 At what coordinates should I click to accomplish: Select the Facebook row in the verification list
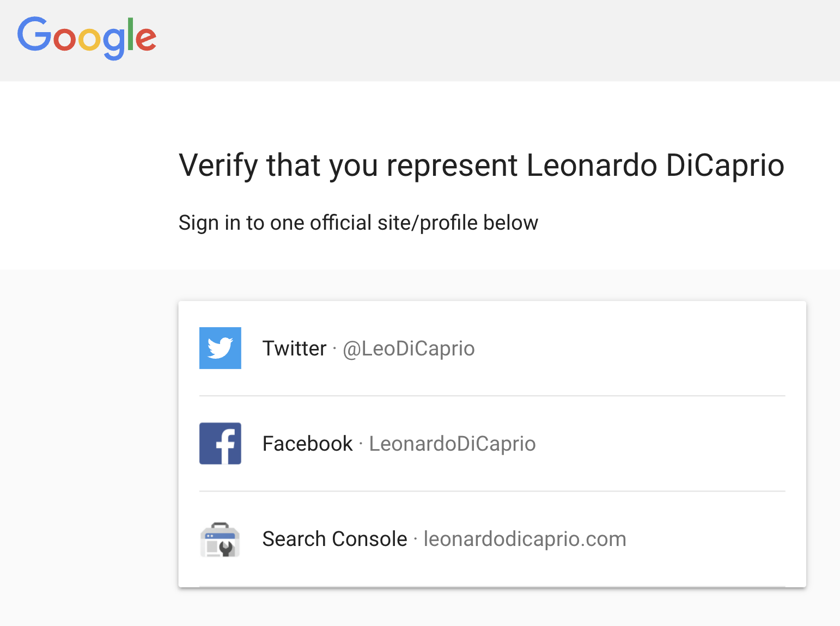click(490, 444)
